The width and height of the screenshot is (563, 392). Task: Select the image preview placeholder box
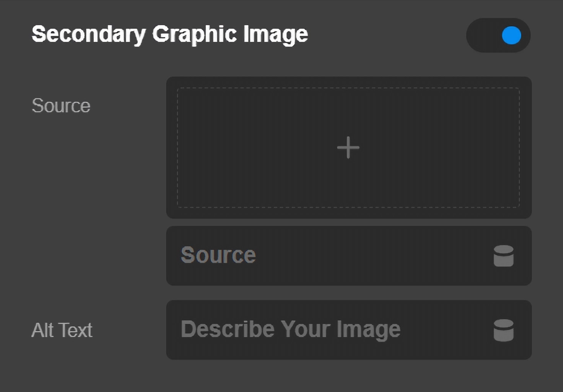[x=348, y=147]
